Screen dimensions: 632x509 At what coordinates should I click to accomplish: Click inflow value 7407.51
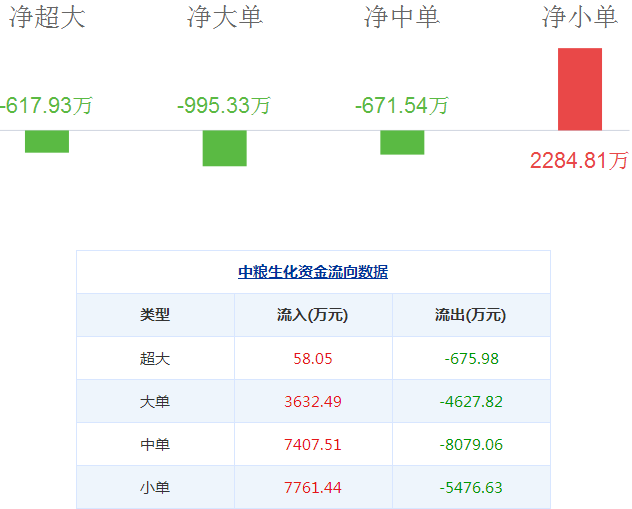click(313, 445)
